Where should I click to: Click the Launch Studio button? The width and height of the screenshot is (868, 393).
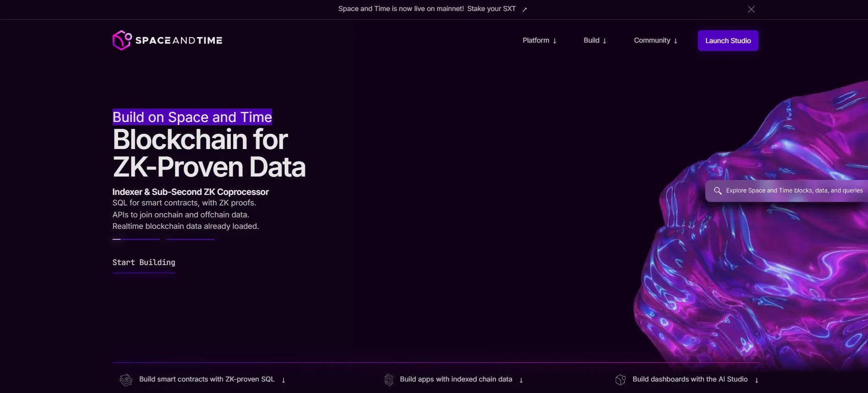tap(728, 41)
